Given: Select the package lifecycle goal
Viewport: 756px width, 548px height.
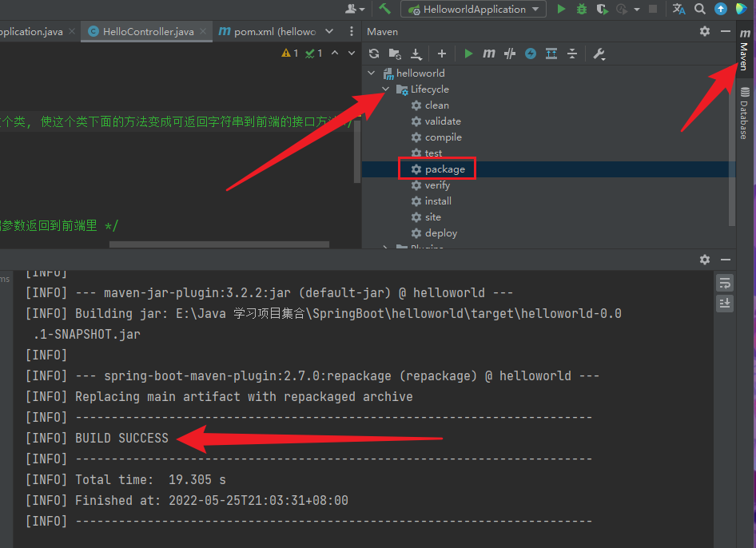Looking at the screenshot, I should pos(444,169).
